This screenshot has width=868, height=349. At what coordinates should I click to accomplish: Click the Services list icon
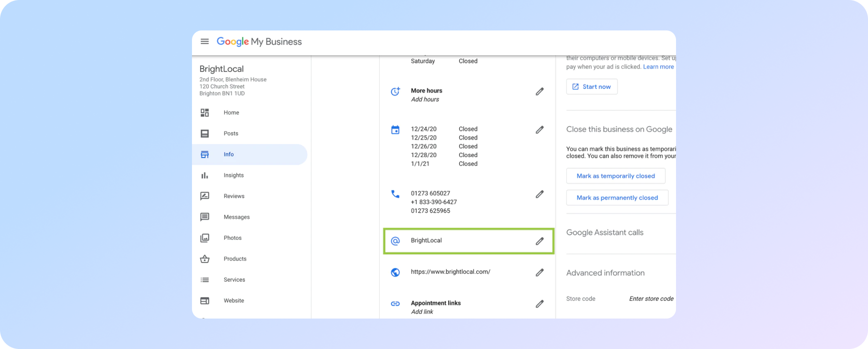[205, 279]
